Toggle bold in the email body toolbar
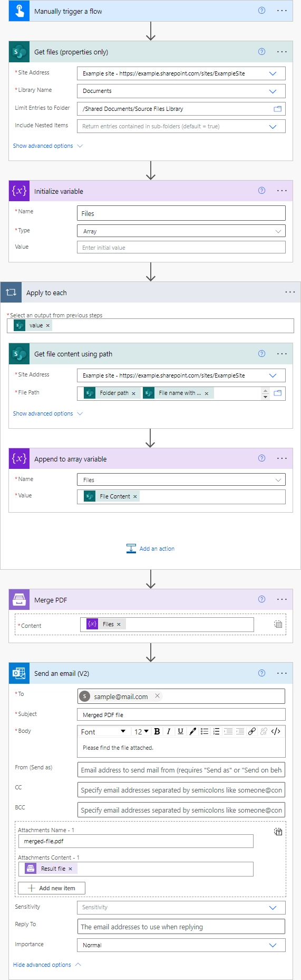Screen dimensions: 301x980 coord(157,731)
